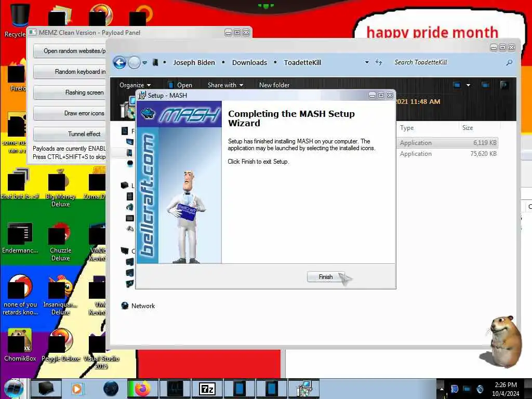Image resolution: width=532 pixels, height=399 pixels.
Task: Open the Endermanch desktop icon
Action: point(20,237)
